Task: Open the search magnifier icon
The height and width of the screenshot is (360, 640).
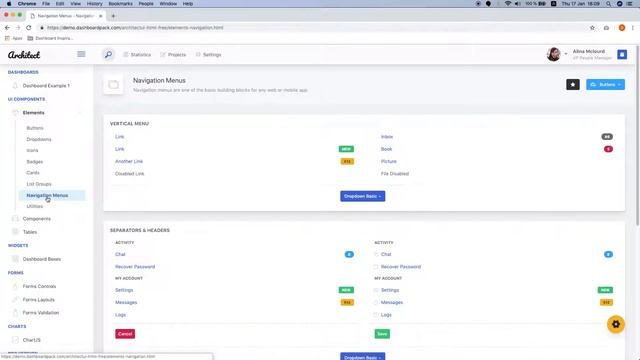Action: click(x=108, y=54)
